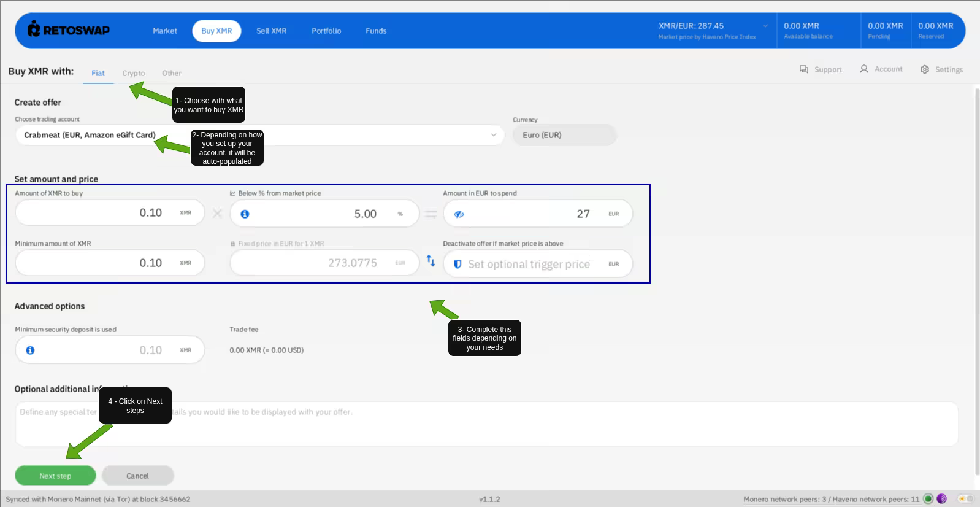Click the purple Tor network status icon
This screenshot has height=507, width=980.
(x=942, y=499)
